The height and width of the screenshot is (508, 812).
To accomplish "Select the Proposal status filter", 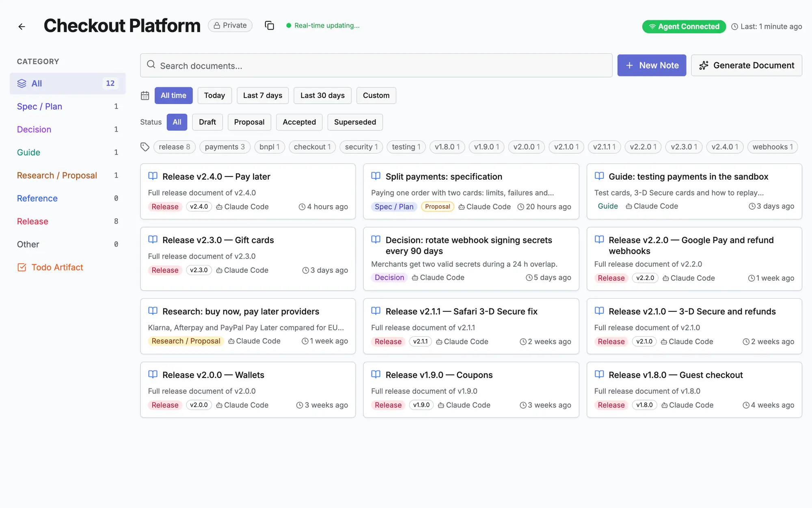I will (x=249, y=122).
